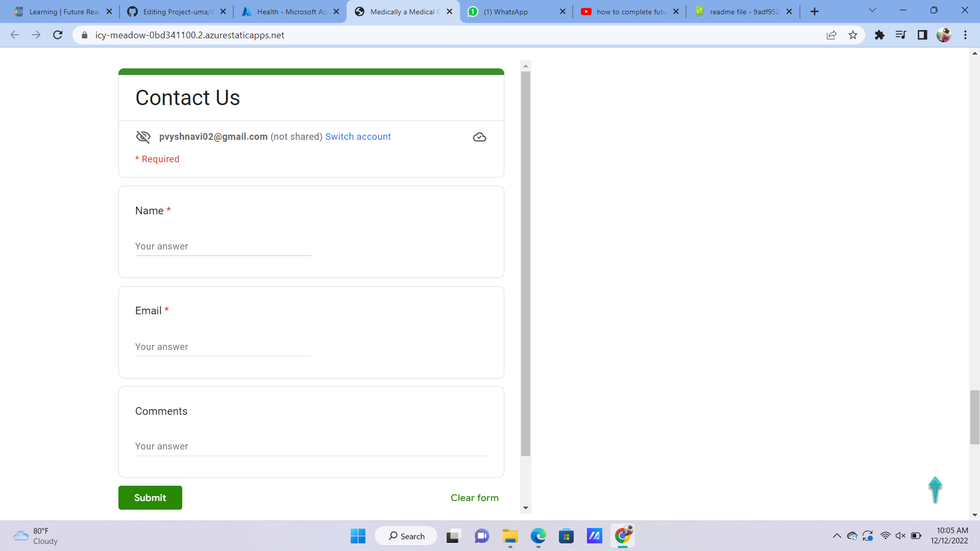Click the embedded form scrollbar thumb
This screenshot has width=980, height=551.
(x=526, y=264)
